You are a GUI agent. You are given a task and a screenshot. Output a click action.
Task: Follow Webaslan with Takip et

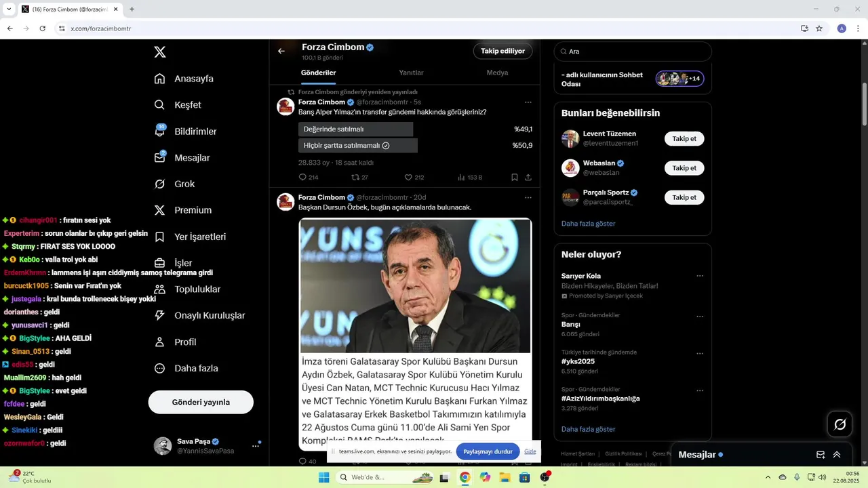pos(684,168)
